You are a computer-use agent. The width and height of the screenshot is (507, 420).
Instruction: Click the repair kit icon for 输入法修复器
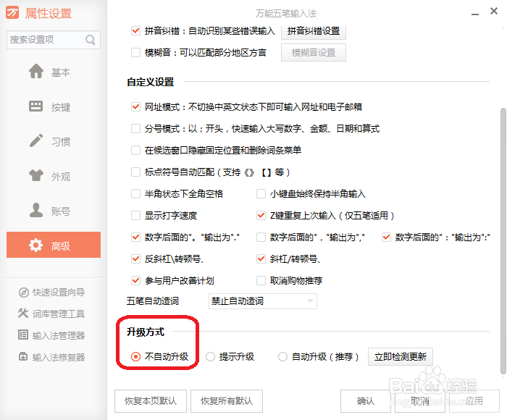pos(23,356)
